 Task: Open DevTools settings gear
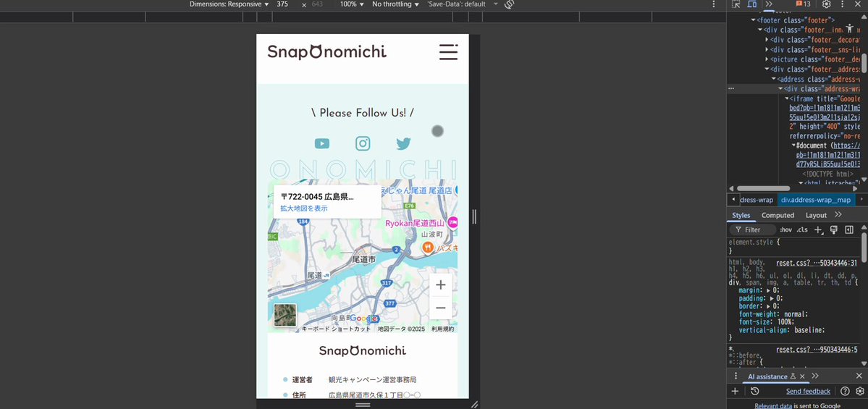click(827, 4)
